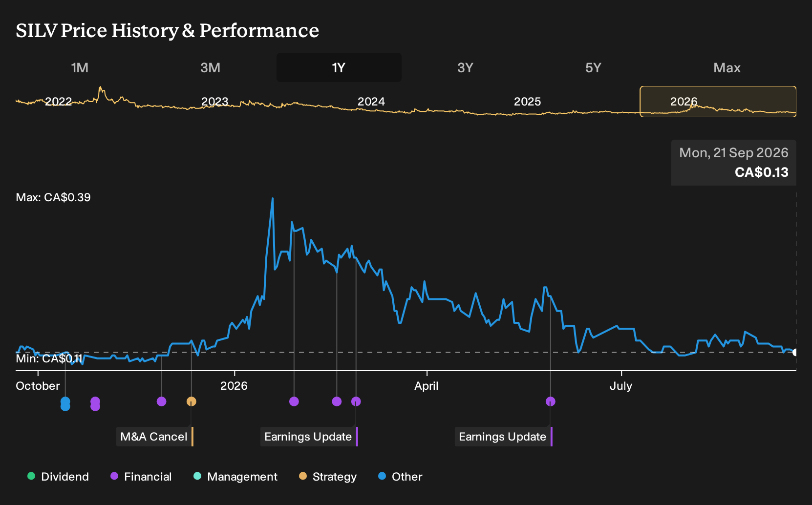The height and width of the screenshot is (505, 812).
Task: Show the Max price history
Action: [x=727, y=67]
